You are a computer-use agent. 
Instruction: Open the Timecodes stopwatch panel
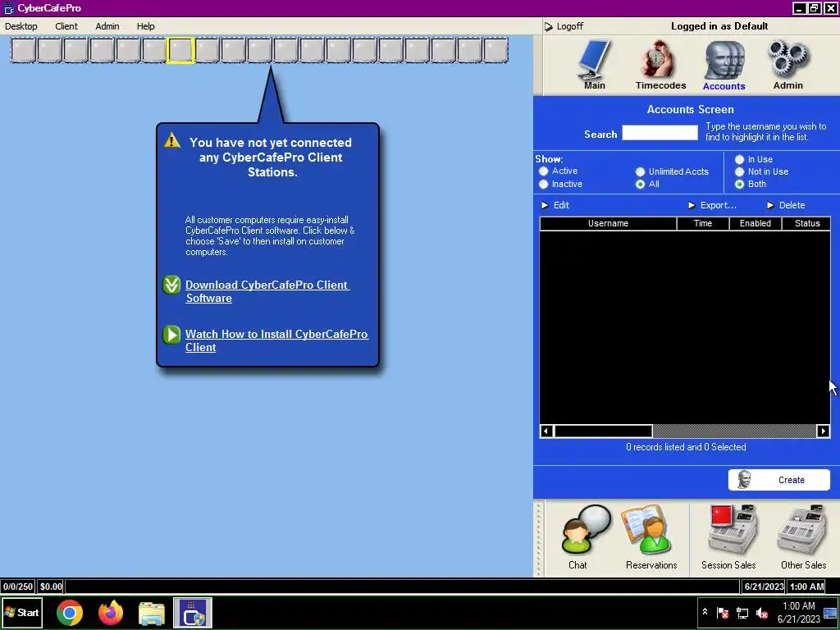tap(660, 65)
